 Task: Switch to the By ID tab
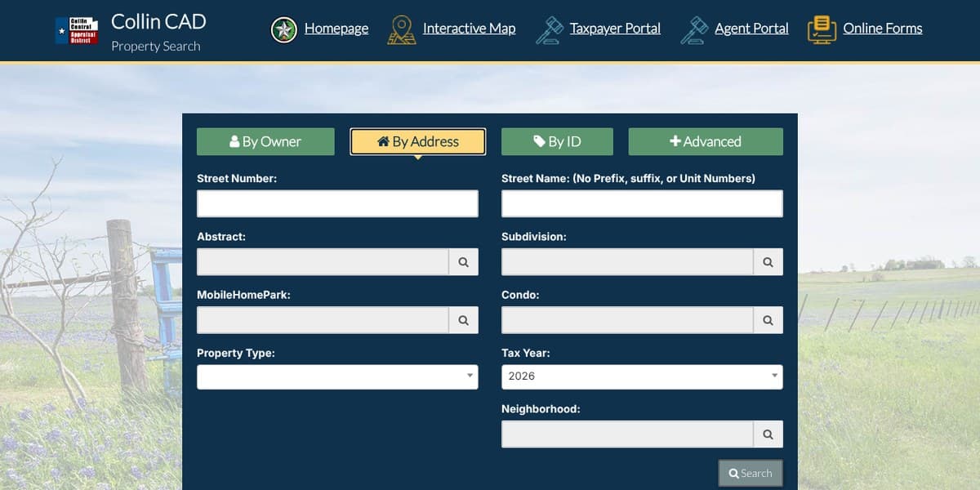[x=557, y=141]
